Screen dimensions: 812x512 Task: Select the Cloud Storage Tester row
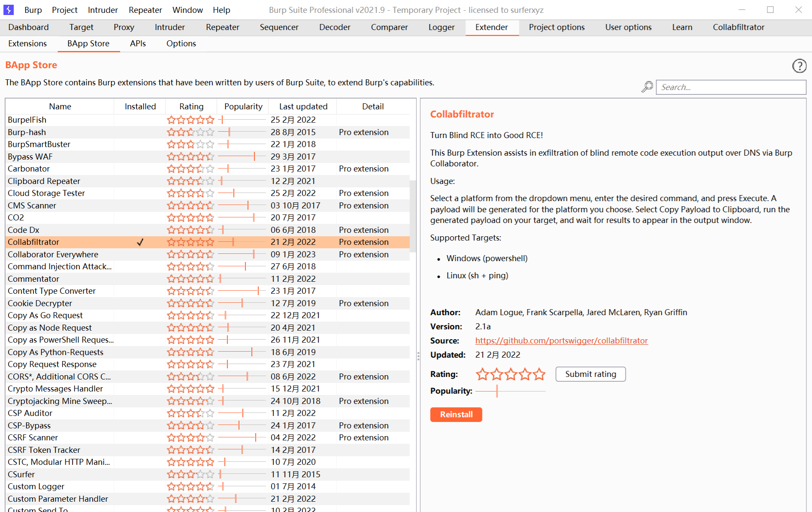(x=208, y=193)
